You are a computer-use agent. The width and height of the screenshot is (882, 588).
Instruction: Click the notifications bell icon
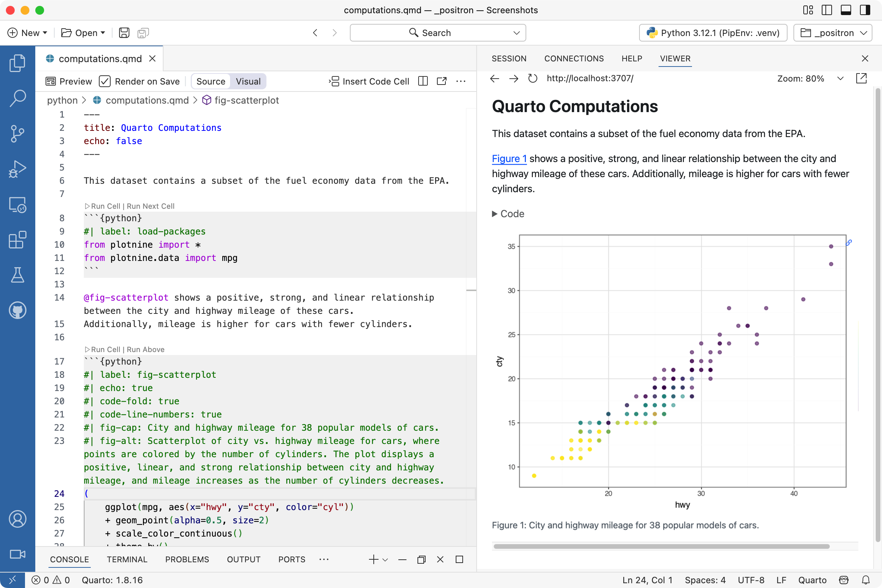point(867,580)
